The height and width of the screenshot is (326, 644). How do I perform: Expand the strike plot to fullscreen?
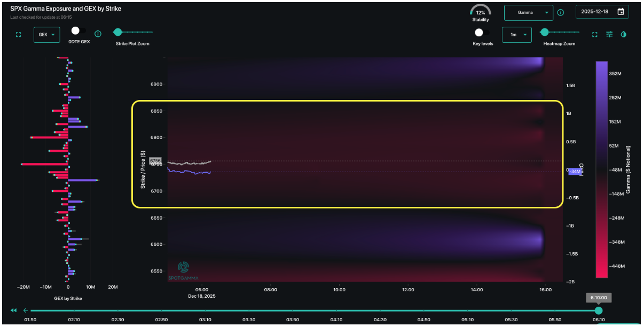tap(18, 34)
